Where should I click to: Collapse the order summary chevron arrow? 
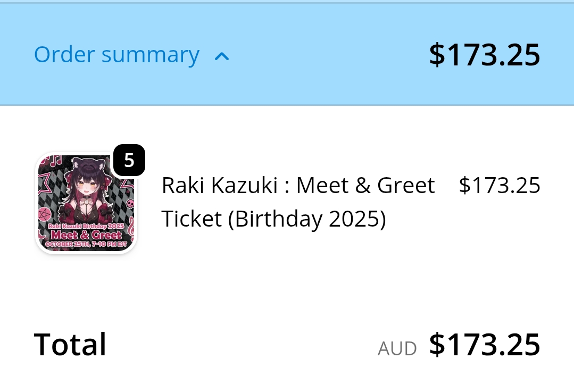tap(222, 56)
